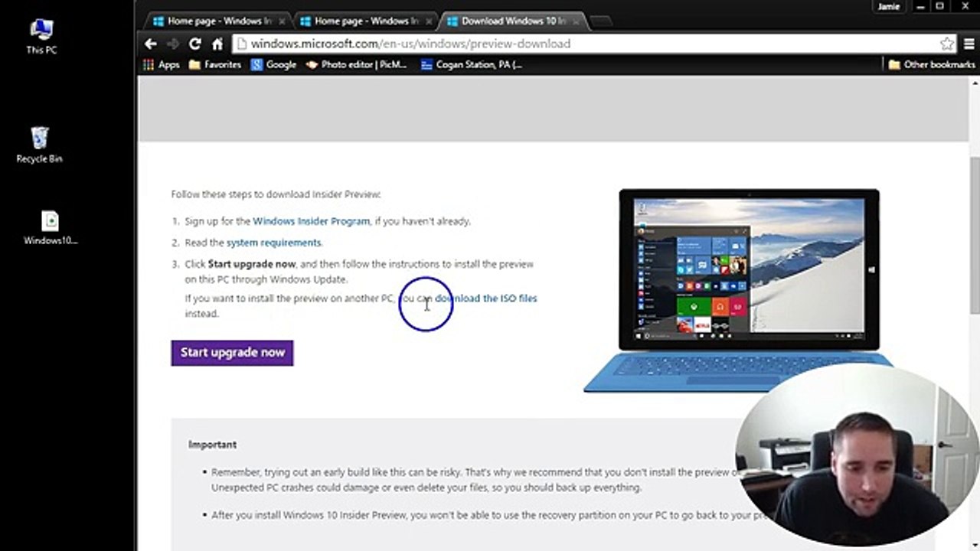This screenshot has height=551, width=980.
Task: Open This PC desktop icon
Action: [41, 37]
